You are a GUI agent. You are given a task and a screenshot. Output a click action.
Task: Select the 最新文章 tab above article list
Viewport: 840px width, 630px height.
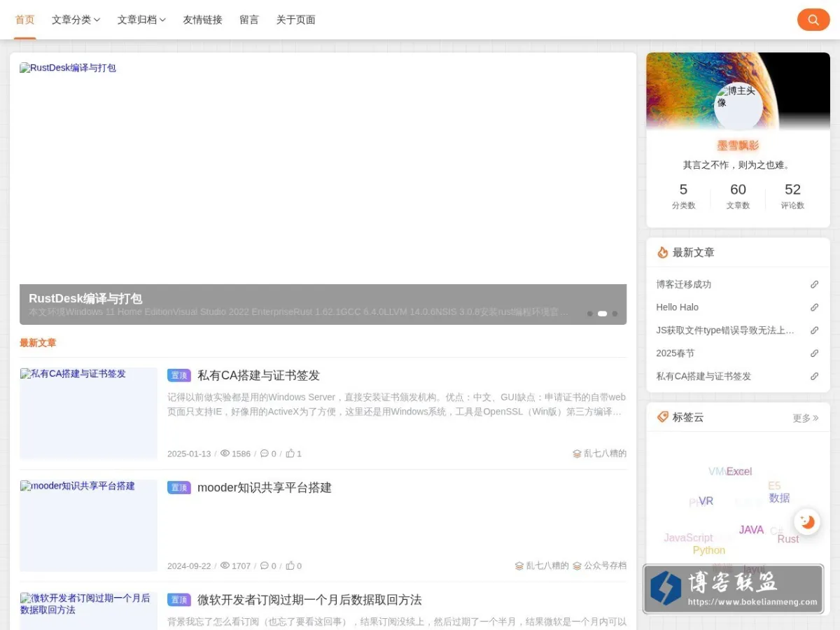point(38,343)
